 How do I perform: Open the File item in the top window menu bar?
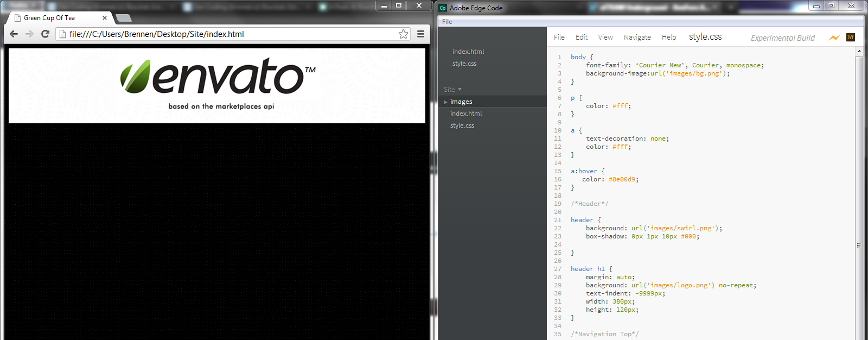[x=447, y=22]
